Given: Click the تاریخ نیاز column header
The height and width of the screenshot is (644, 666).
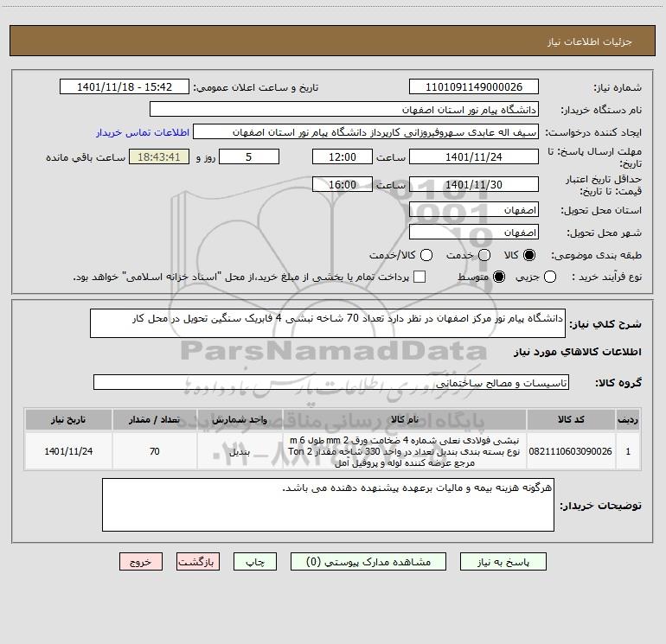Looking at the screenshot, I should [68, 419].
